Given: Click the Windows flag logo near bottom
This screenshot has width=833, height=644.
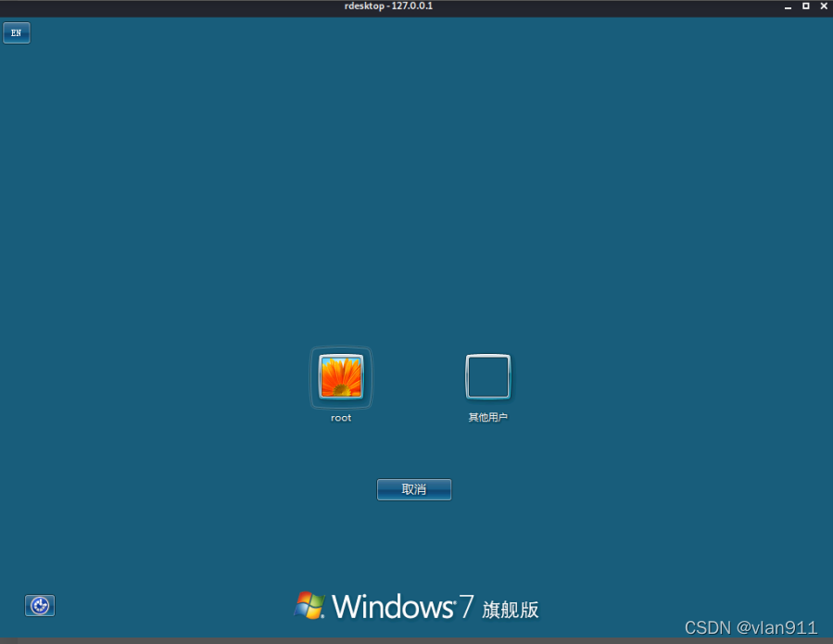Looking at the screenshot, I should [x=310, y=606].
